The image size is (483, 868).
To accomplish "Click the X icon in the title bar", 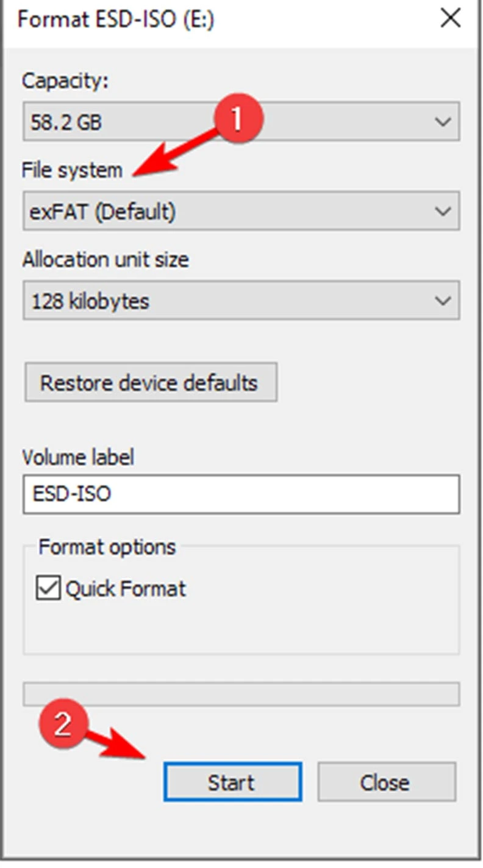I will pos(450,19).
